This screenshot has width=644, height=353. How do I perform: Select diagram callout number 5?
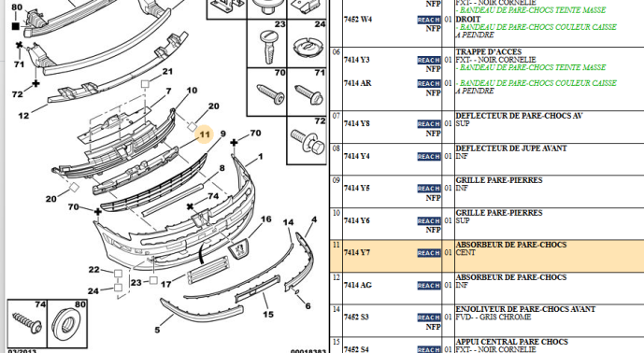click(157, 330)
